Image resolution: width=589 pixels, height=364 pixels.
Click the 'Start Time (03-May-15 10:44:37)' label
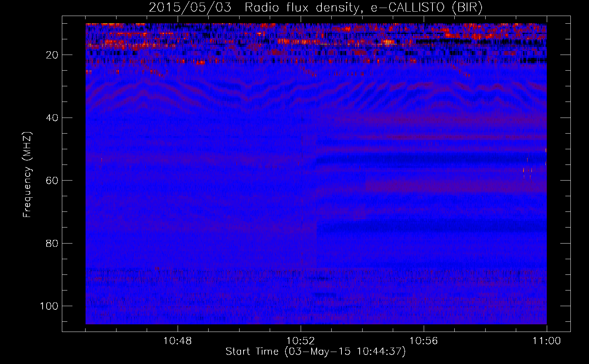click(x=316, y=352)
